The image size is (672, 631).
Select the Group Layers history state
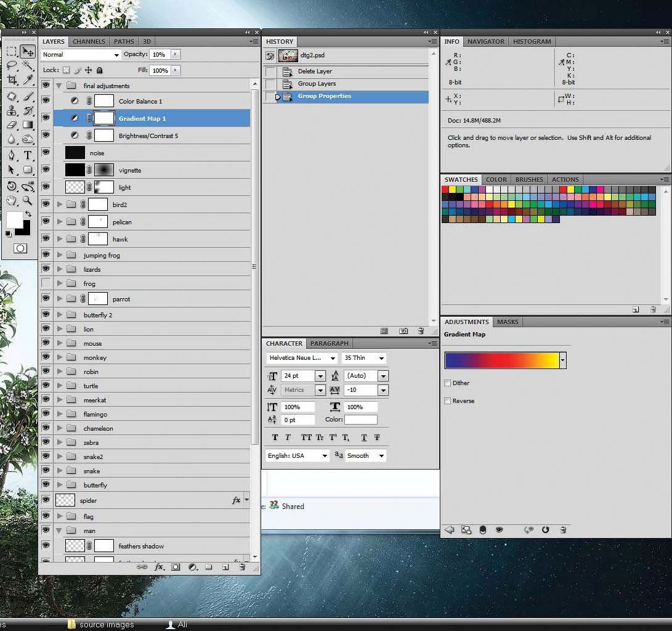[346, 84]
